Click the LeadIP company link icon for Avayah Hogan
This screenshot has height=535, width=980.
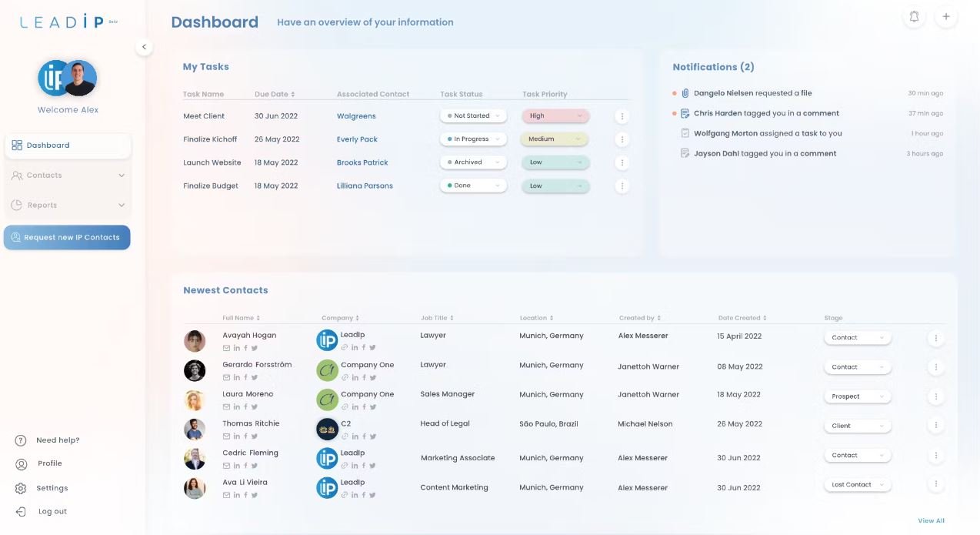tap(345, 348)
